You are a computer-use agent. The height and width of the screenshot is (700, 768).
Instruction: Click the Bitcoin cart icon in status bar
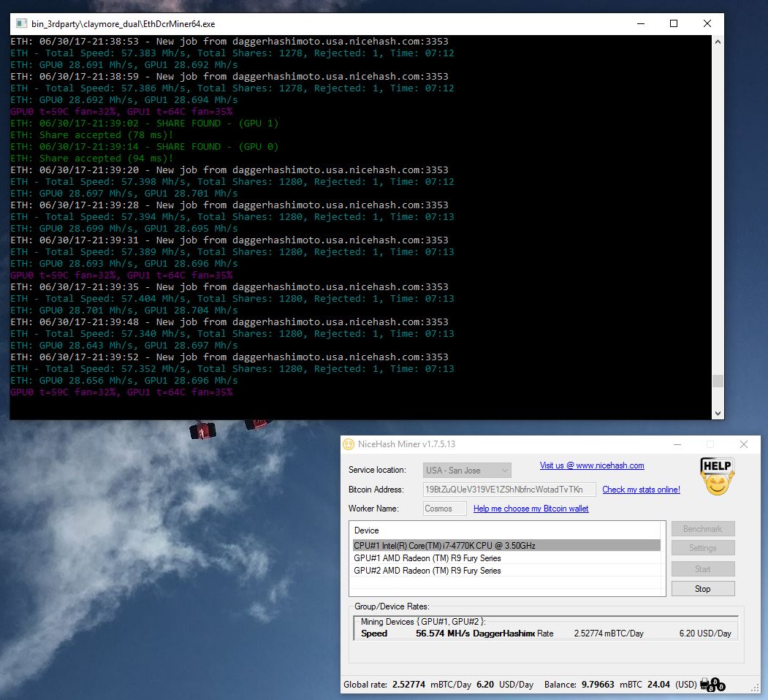[712, 685]
